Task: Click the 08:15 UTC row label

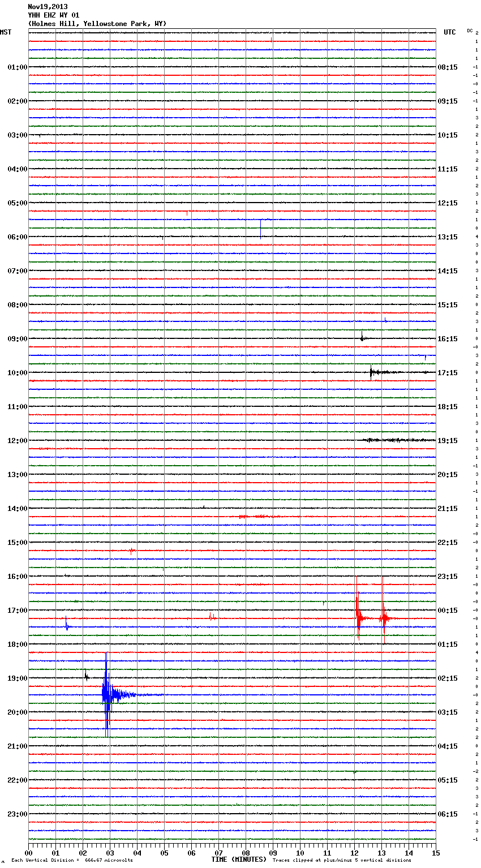Action: tap(448, 67)
